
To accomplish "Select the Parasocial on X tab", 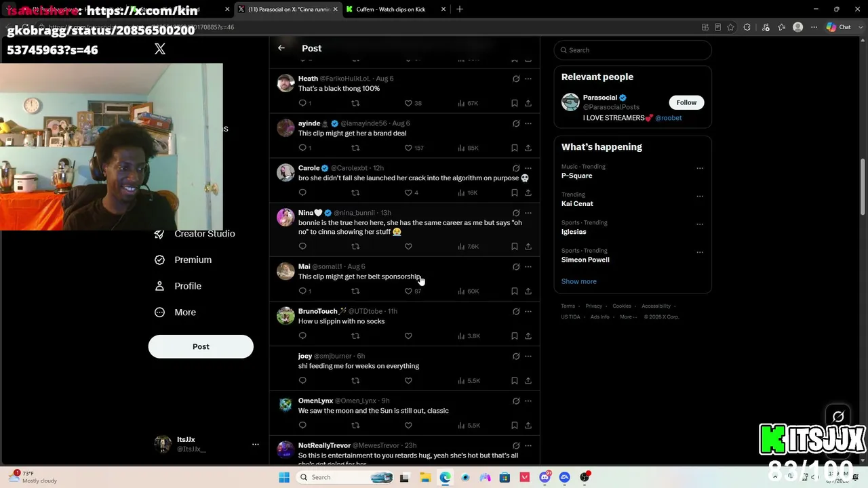I will coord(288,9).
